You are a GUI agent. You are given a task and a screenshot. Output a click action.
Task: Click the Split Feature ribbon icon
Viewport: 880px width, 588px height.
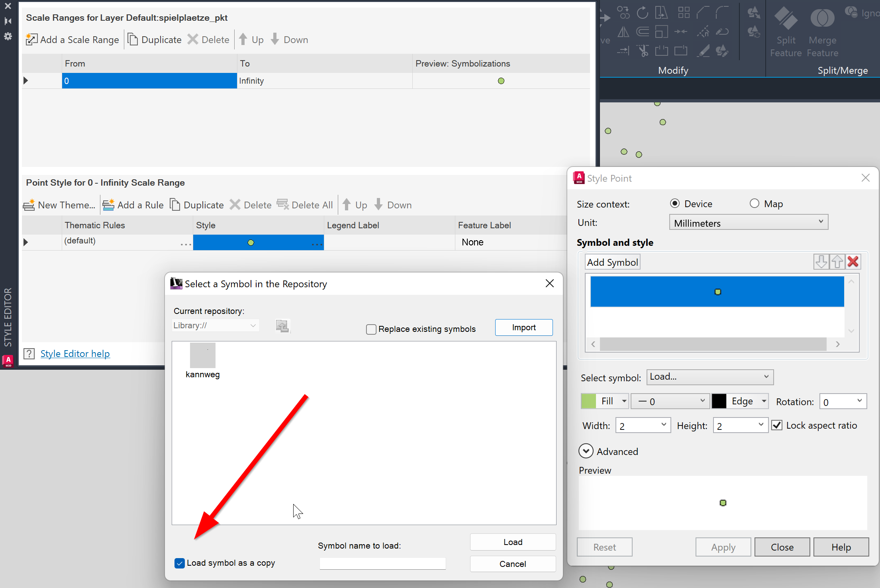pyautogui.click(x=785, y=18)
